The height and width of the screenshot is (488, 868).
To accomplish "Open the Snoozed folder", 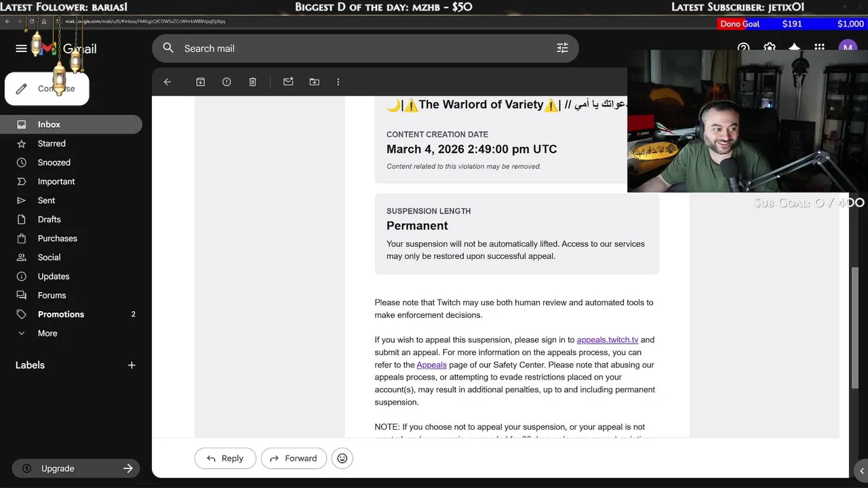I will (x=71, y=163).
